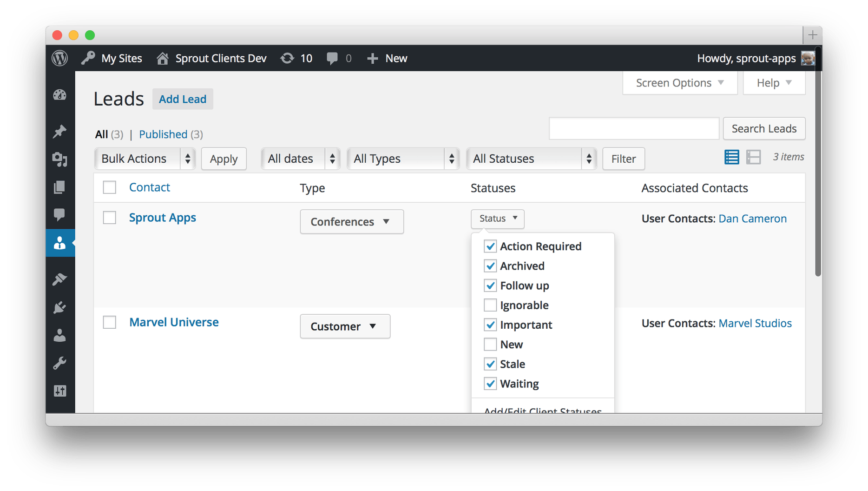Click the WordPress logo icon

(x=59, y=58)
